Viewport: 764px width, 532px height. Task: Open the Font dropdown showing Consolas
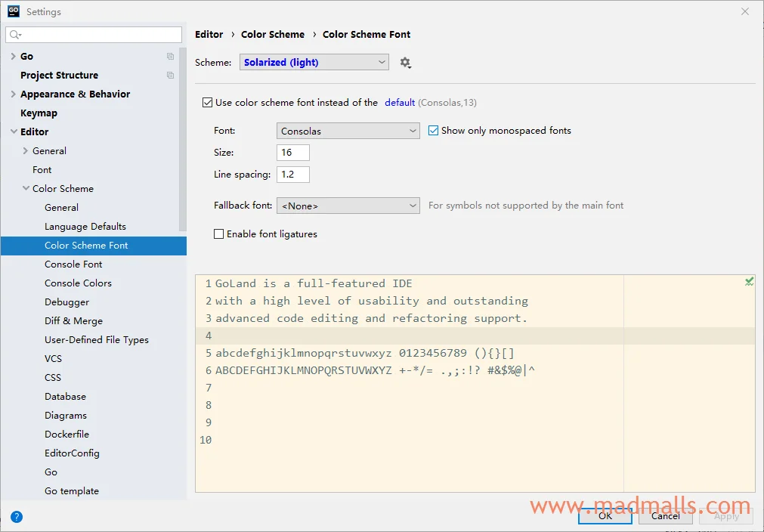coord(348,131)
